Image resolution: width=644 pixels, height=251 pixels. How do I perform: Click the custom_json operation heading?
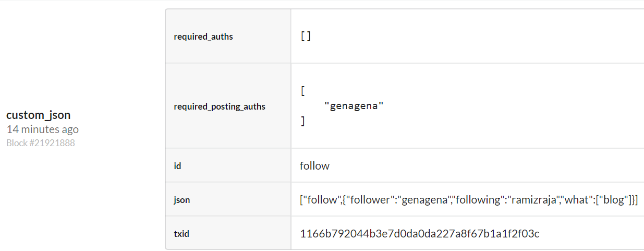tap(38, 115)
